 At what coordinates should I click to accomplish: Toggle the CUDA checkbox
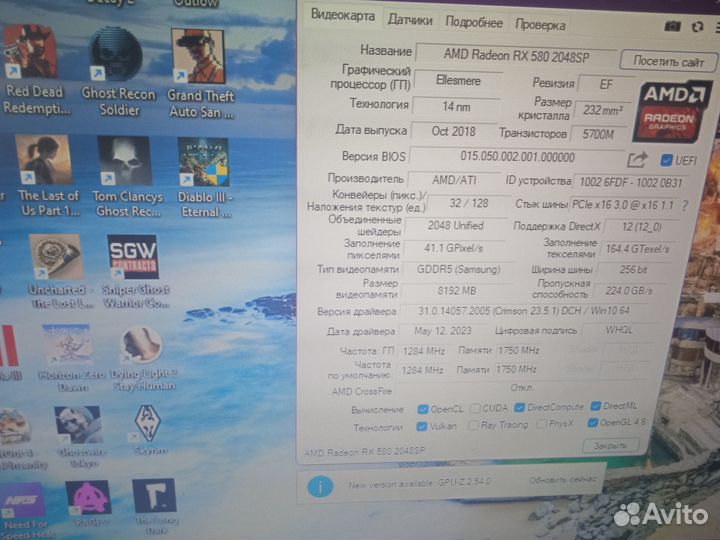475,408
